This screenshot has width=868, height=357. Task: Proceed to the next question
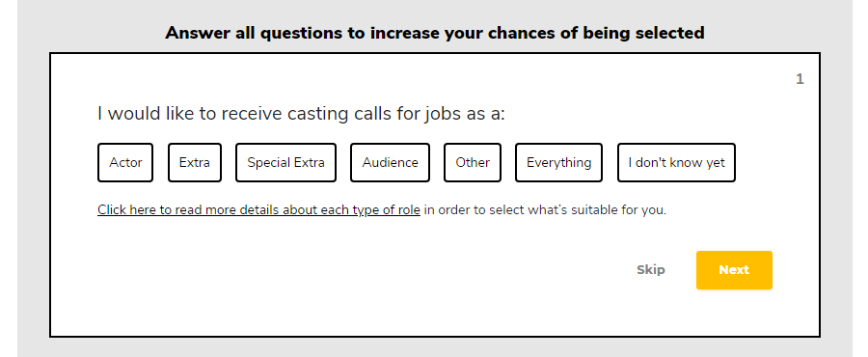(x=734, y=270)
